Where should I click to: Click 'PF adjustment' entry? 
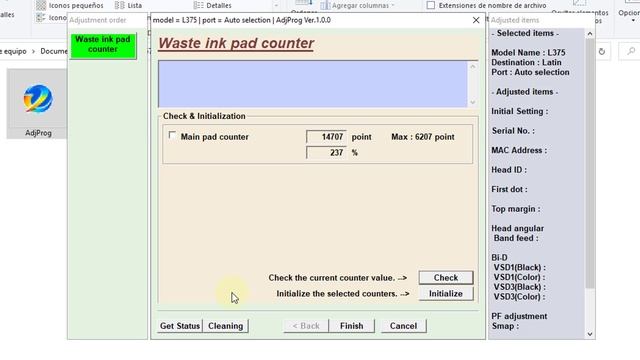[519, 316]
